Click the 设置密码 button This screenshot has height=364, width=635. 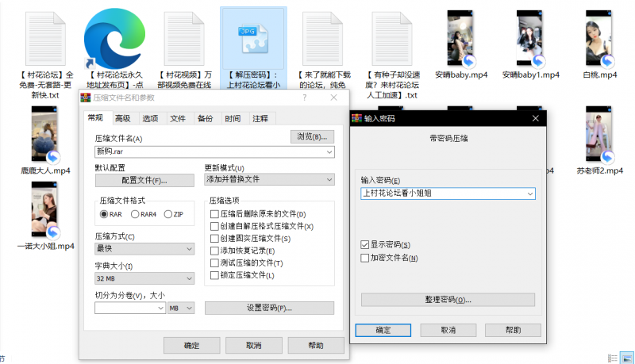(268, 308)
